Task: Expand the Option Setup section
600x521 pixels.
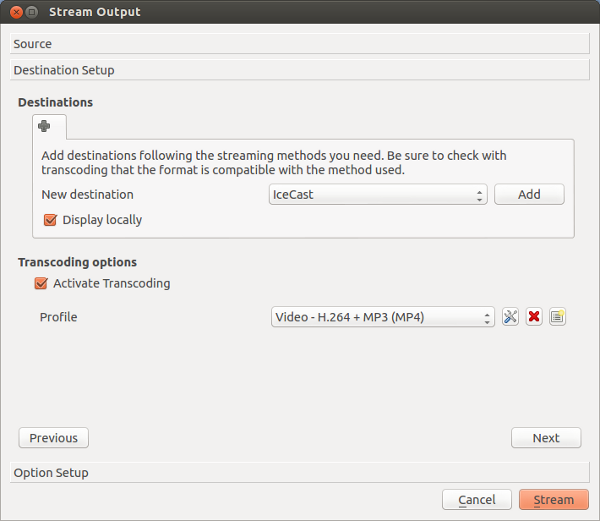Action: coord(300,472)
